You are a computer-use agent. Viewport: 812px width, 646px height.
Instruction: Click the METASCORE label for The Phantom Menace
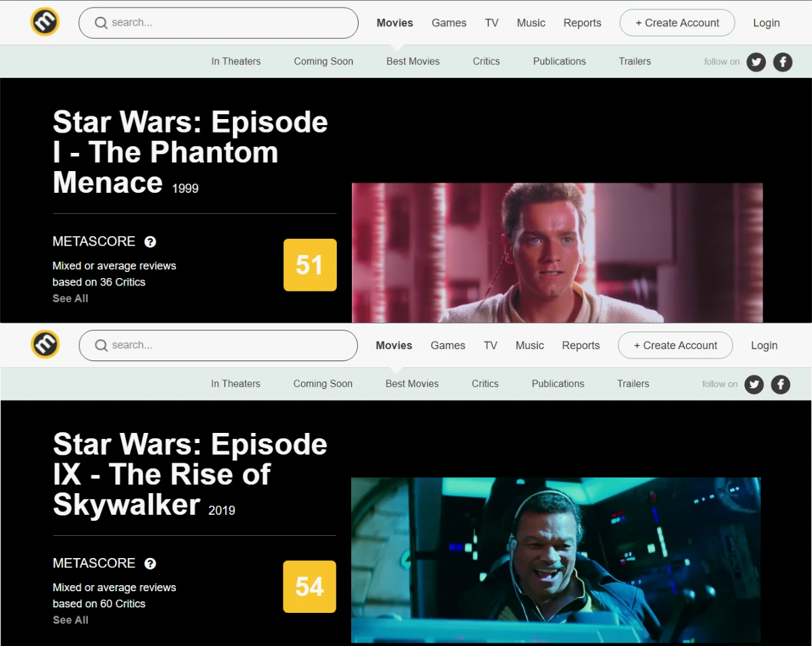pyautogui.click(x=94, y=241)
